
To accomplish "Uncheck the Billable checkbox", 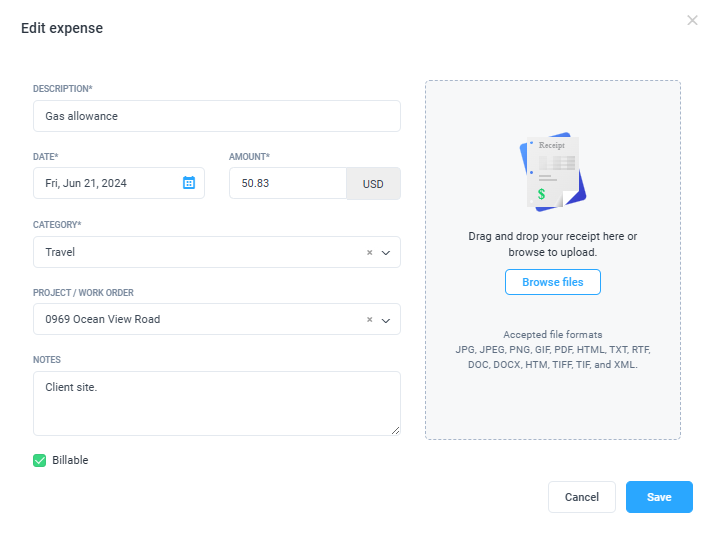I will pyautogui.click(x=40, y=460).
